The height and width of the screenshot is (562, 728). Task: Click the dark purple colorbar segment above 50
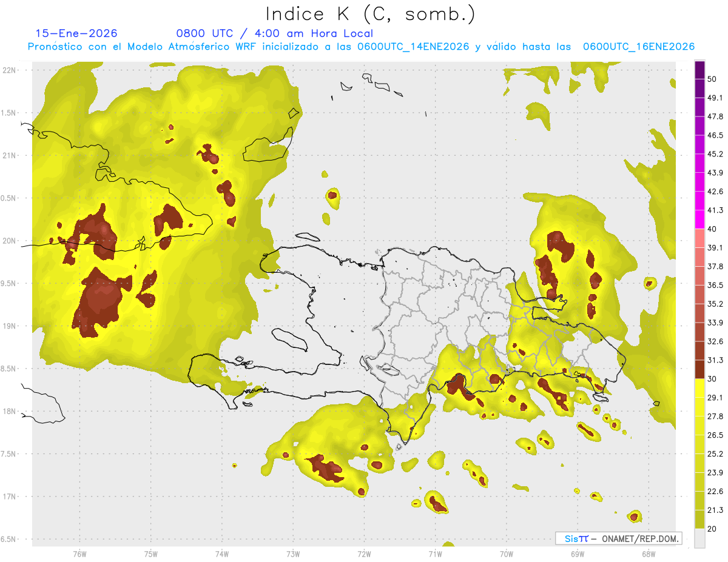point(699,70)
